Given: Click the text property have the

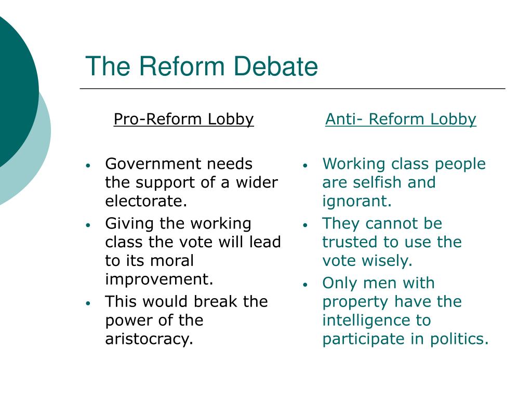Looking at the screenshot, I should [x=392, y=302].
